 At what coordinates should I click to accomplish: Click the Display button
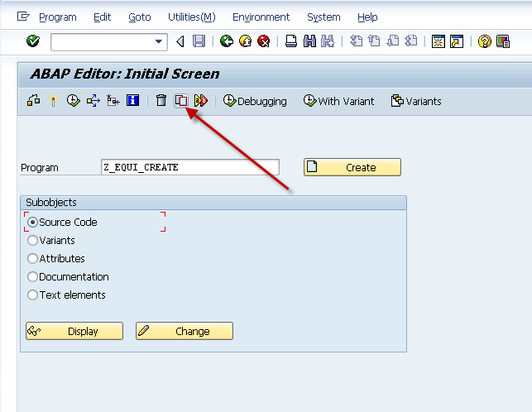pos(74,331)
